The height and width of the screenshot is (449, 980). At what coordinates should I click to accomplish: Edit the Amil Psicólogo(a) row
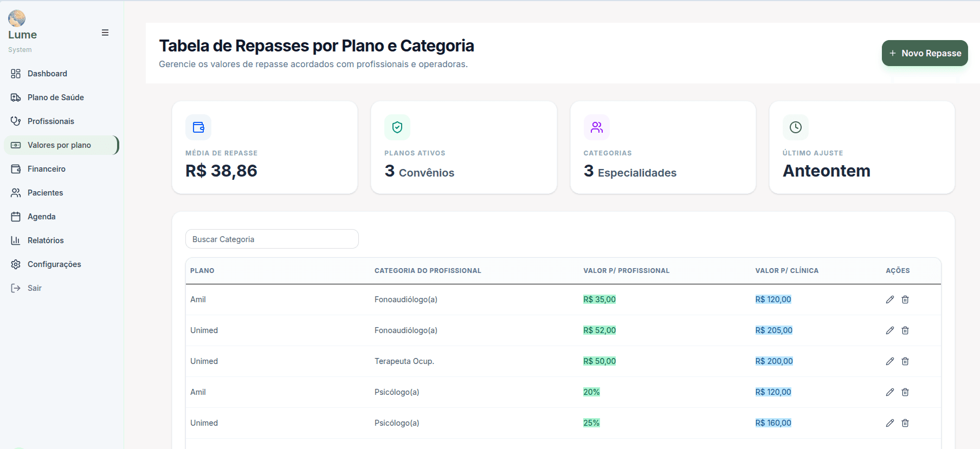(890, 392)
